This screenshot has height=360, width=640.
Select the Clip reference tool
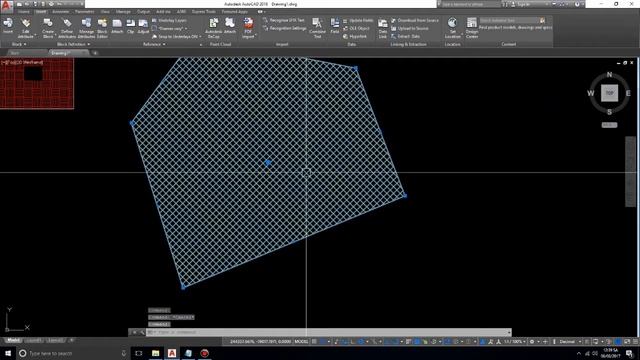pos(131,26)
